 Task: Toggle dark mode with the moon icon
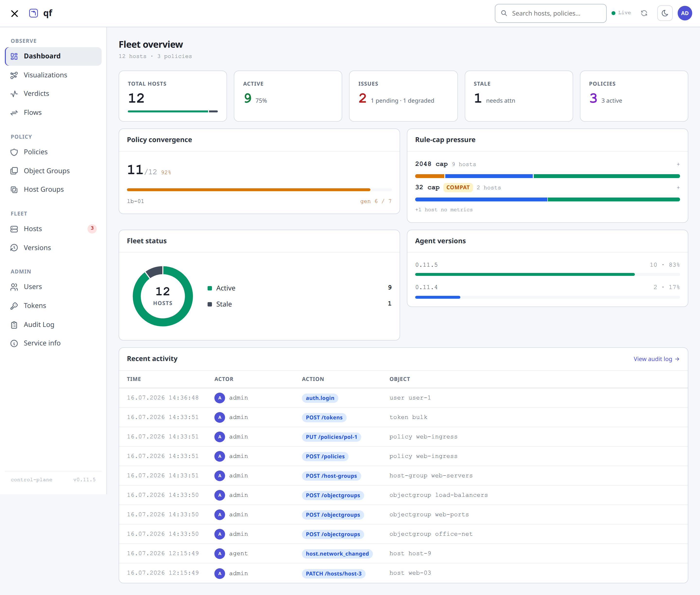tap(665, 13)
